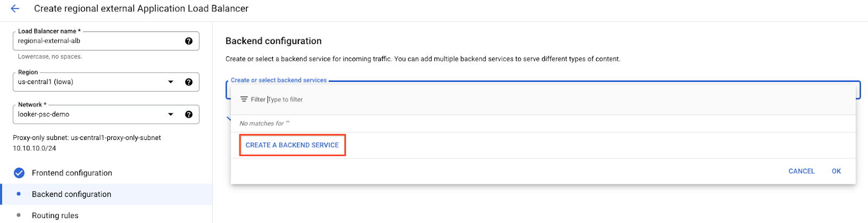The image size is (868, 223).
Task: Click Create a Backend Service button
Action: 292,145
